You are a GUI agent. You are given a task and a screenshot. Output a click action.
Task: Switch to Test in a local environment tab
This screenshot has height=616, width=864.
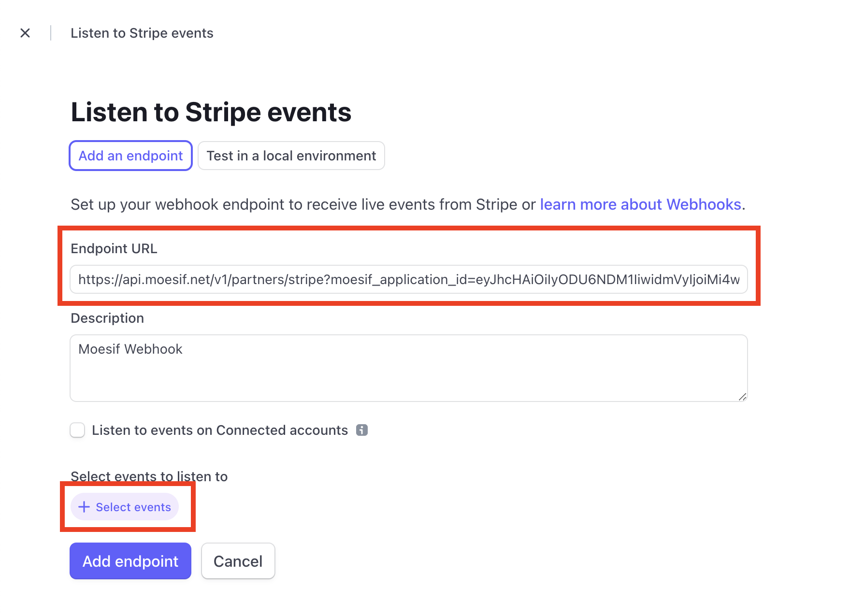click(291, 156)
